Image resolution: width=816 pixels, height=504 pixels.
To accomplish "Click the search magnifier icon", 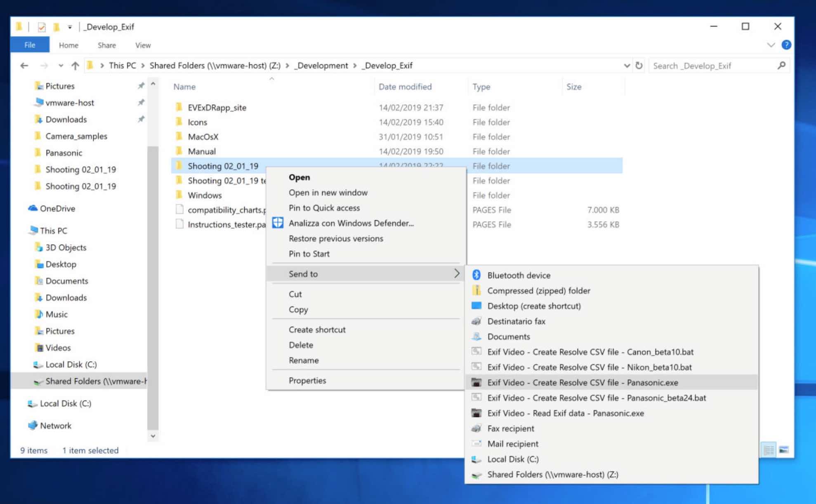I will pos(781,65).
